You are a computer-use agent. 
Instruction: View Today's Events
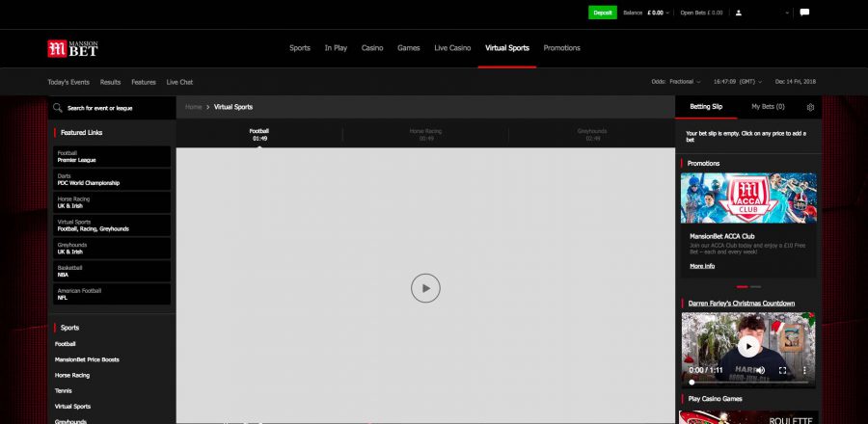click(x=68, y=82)
